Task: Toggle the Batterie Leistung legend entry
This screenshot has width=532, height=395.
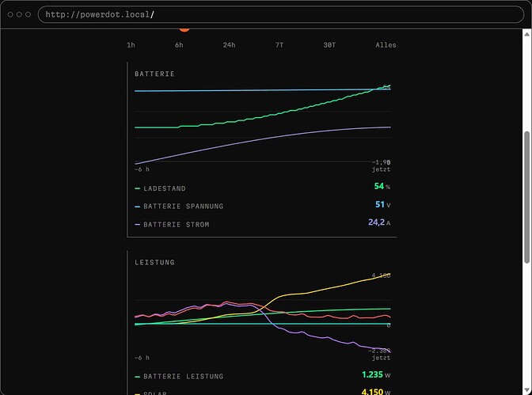Action: [262, 376]
